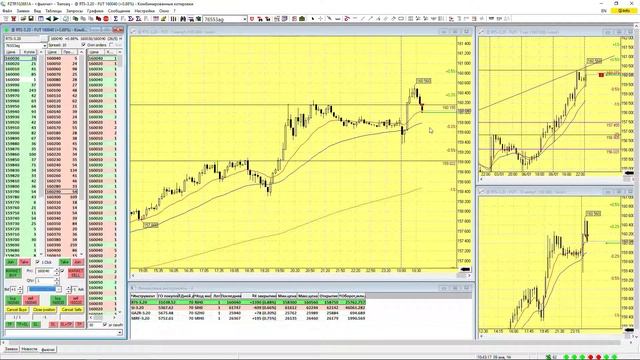Open the Таблицы menu
The height and width of the screenshot is (360, 640).
pyautogui.click(x=54, y=11)
